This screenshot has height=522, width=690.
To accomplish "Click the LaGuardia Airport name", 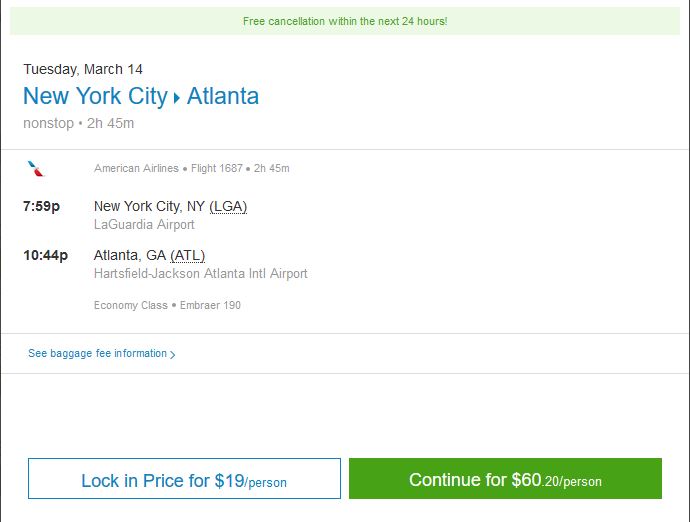I will [144, 224].
